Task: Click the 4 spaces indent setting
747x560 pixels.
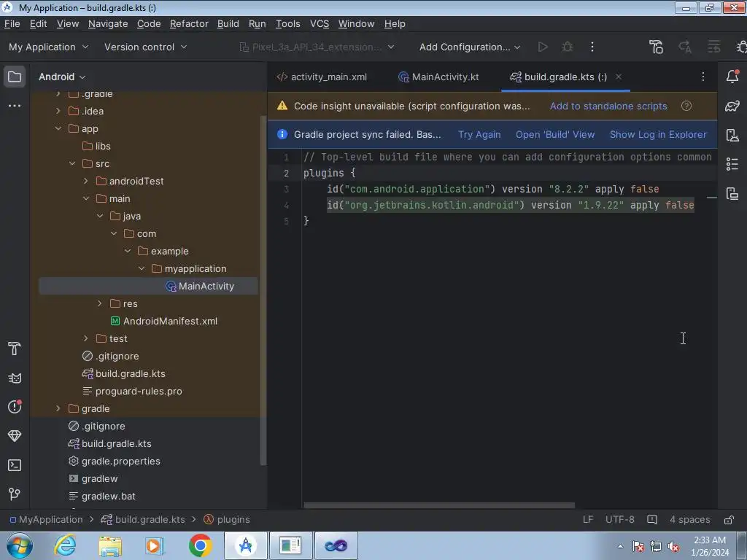Action: 689,519
